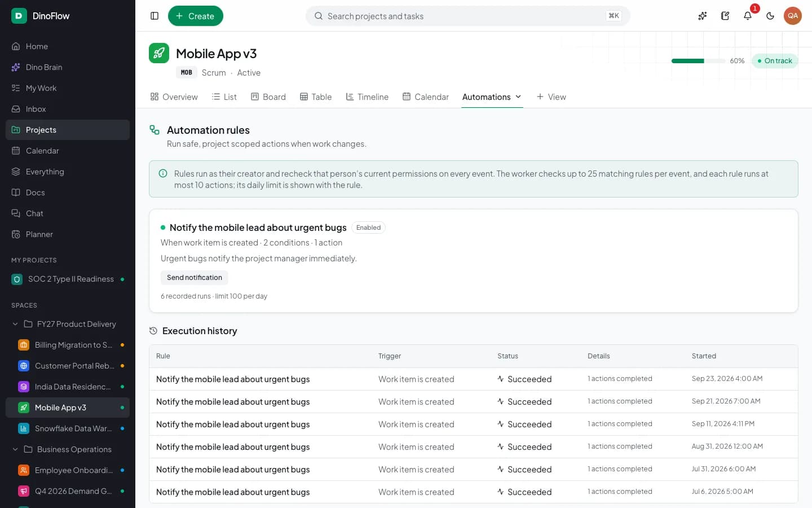Screen dimensions: 812x508
Task: Open the sidebar Calendar item
Action: [68, 151]
